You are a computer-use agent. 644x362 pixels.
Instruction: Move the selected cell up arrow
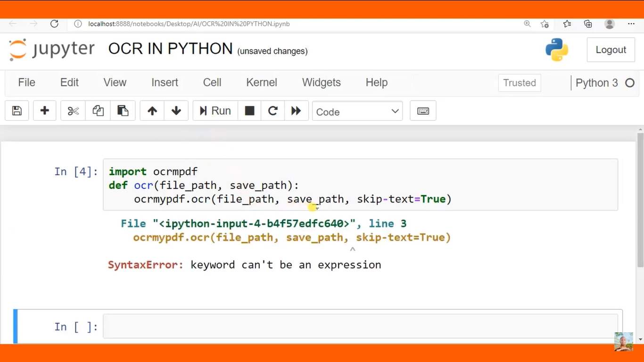point(152,111)
